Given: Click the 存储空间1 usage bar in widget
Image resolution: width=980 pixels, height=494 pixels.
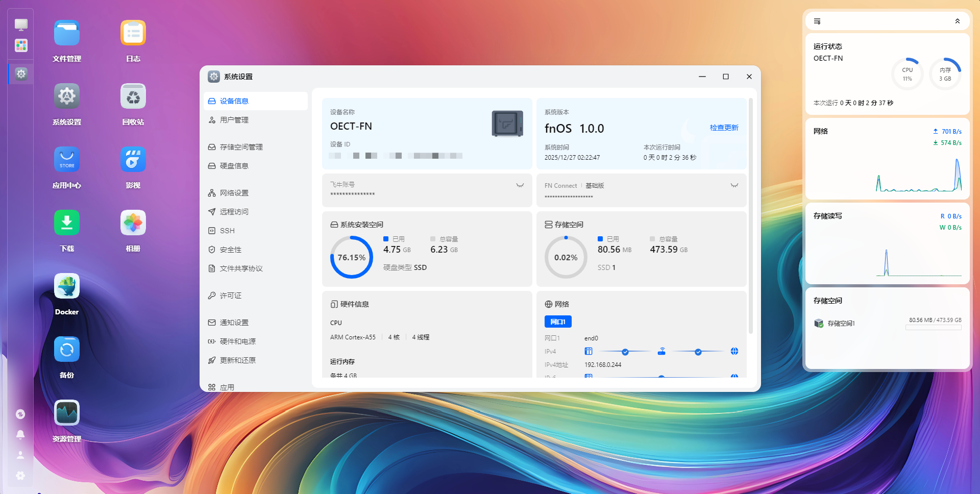Looking at the screenshot, I should tap(934, 328).
